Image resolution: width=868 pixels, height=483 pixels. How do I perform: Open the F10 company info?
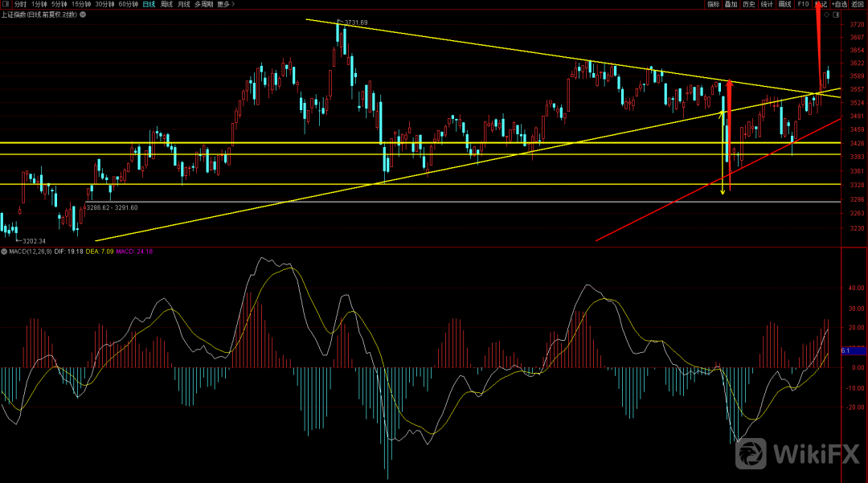coord(803,4)
